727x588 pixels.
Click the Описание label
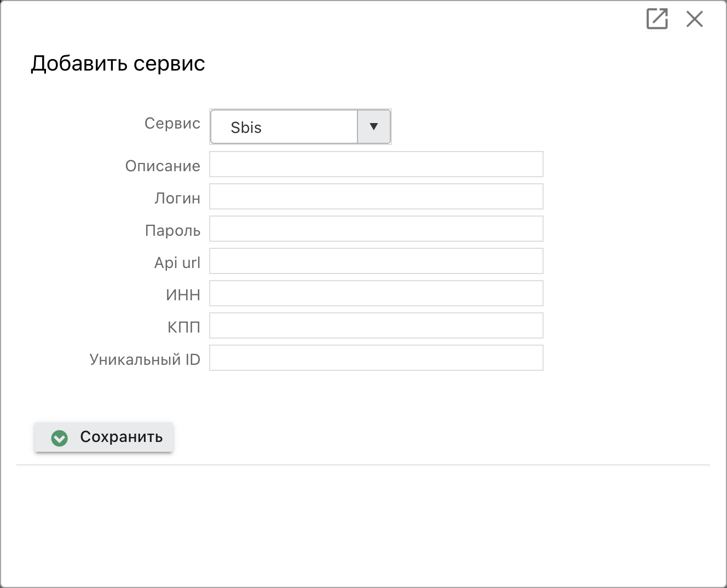[x=163, y=166]
